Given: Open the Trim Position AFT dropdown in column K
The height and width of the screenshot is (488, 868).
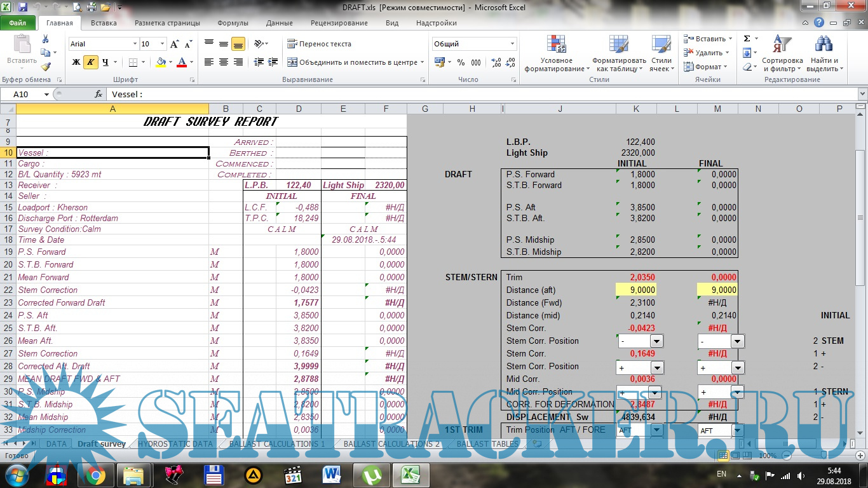Looking at the screenshot, I should tap(656, 430).
